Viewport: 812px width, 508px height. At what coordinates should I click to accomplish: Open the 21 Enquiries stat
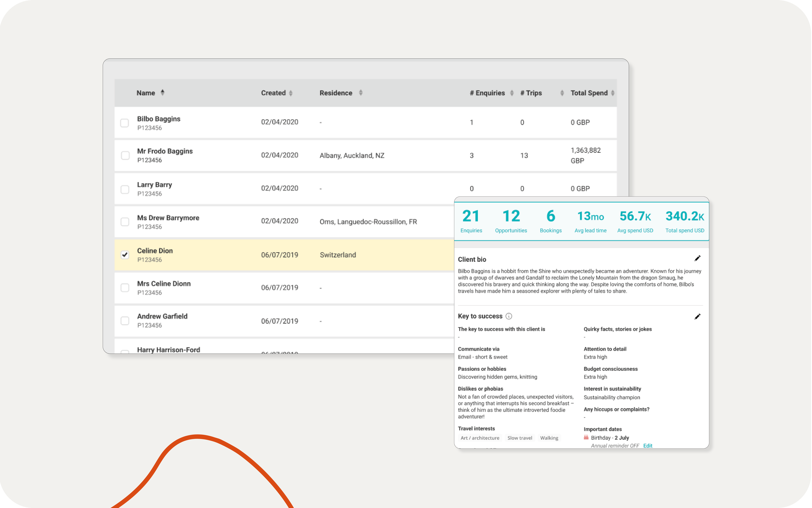coord(472,221)
